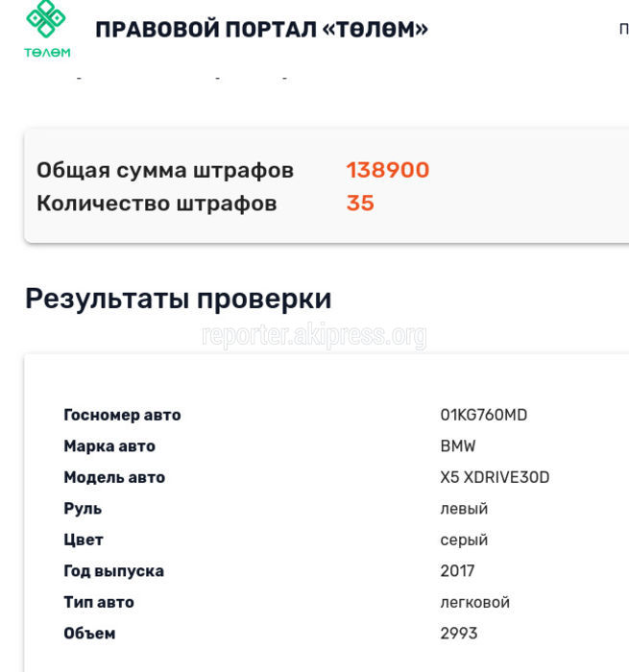Click the «Результаты проверки» heading
629x672 pixels.
click(178, 299)
